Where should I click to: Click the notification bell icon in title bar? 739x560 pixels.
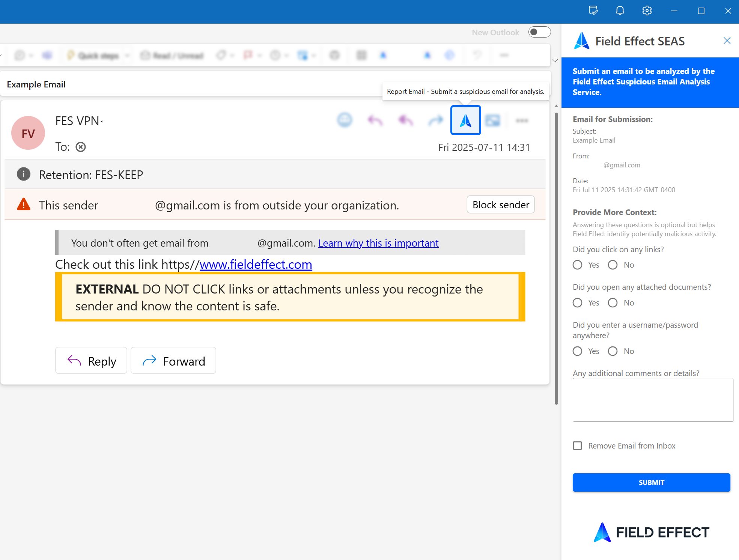(x=620, y=11)
